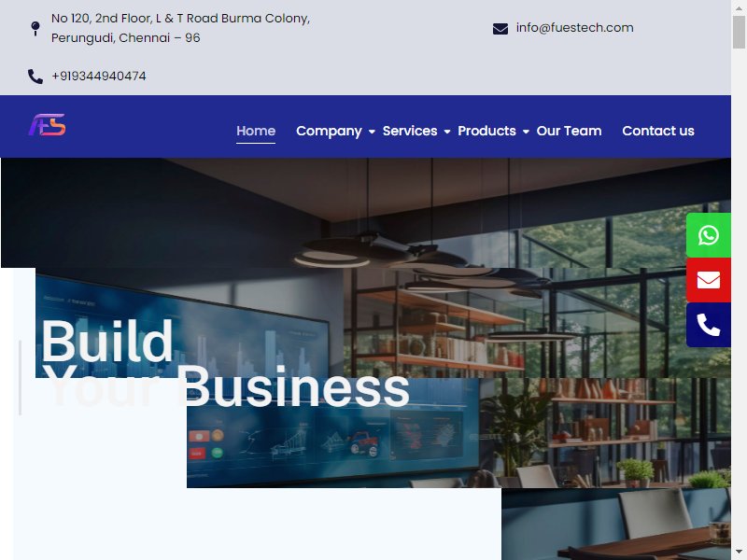Screen dimensions: 747x560
Task: Click the scrollbar down arrow
Action: coord(739,553)
